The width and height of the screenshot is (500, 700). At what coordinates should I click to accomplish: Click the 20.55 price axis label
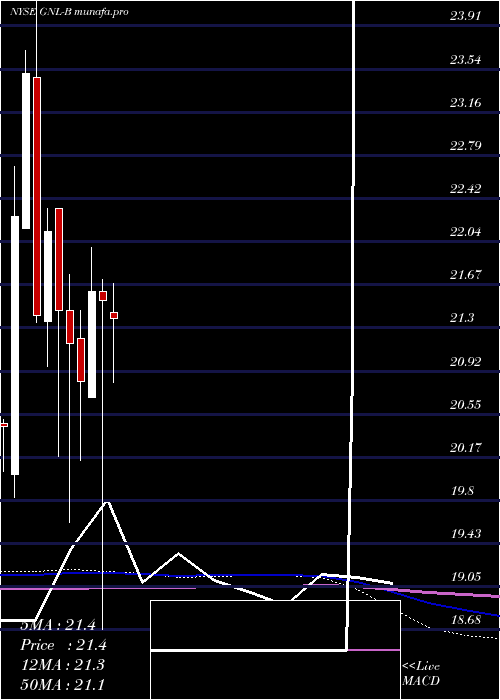(x=466, y=404)
